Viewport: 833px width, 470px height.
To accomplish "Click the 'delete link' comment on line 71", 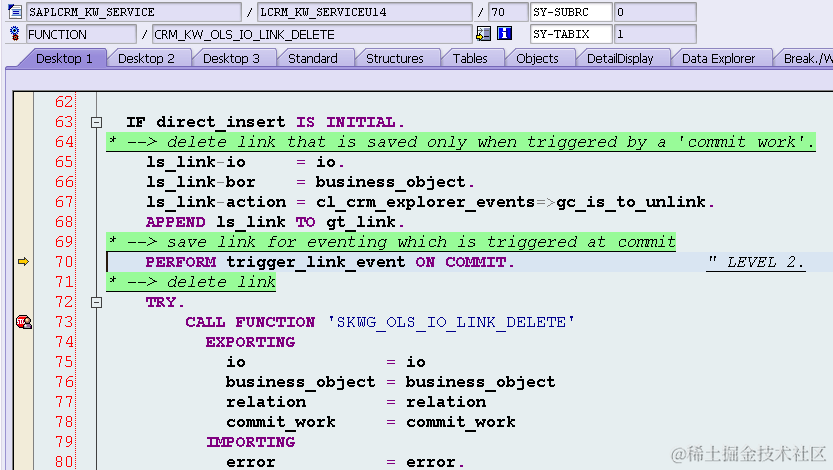I will [221, 282].
